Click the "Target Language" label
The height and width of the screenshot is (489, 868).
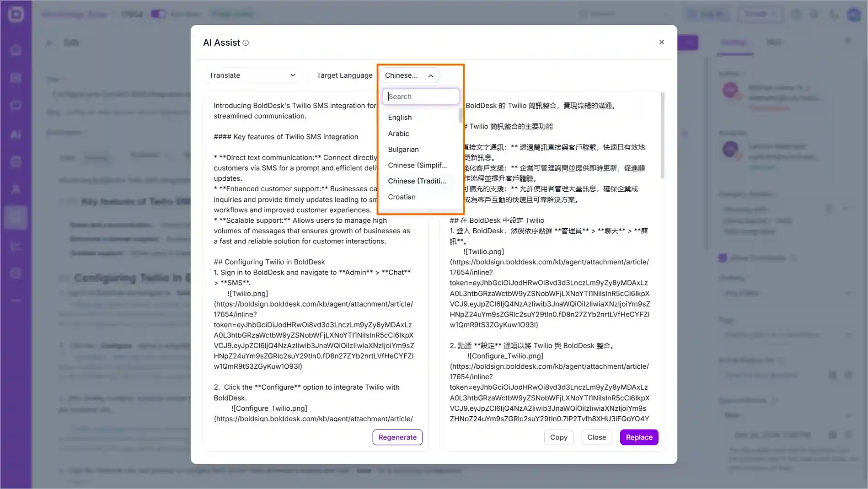[345, 75]
